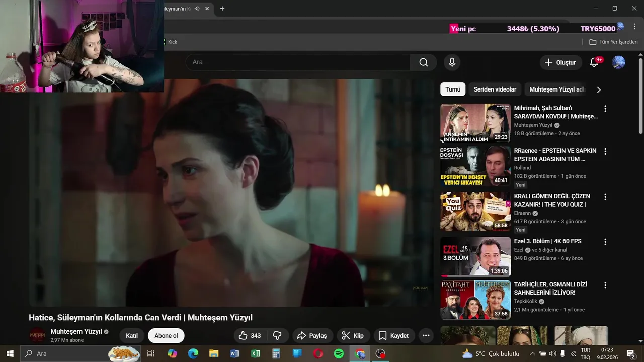Share video with Paylaş button

pos(312,335)
